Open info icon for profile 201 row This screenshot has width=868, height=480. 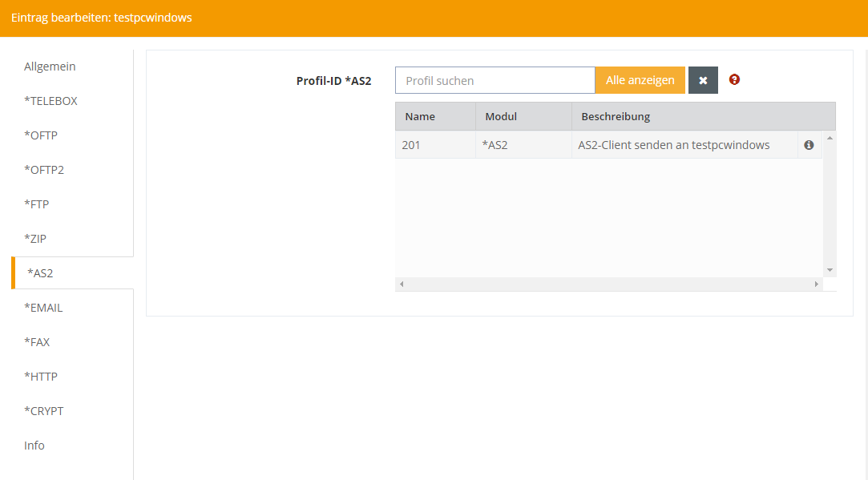tap(809, 145)
